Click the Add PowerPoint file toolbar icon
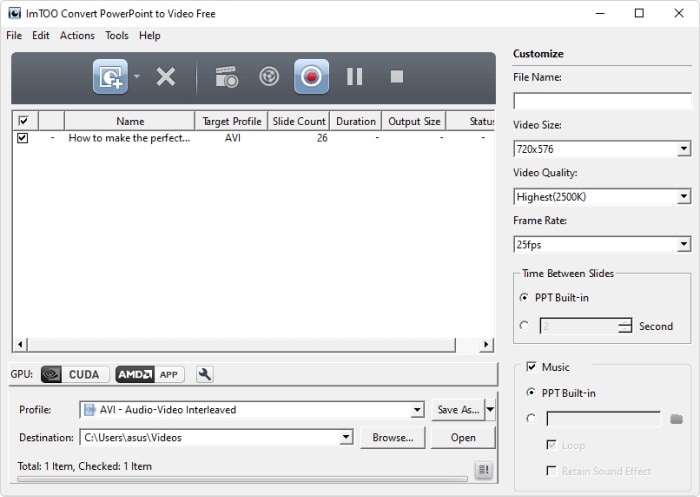 point(110,77)
